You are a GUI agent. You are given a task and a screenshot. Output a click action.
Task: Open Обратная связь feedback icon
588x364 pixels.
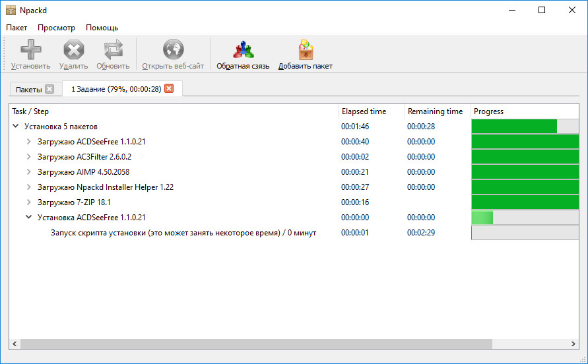click(x=243, y=49)
